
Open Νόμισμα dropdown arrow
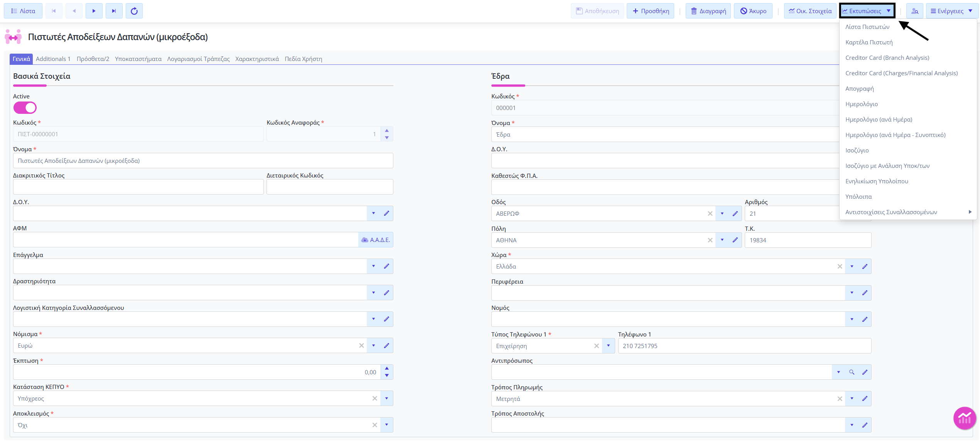pyautogui.click(x=373, y=345)
